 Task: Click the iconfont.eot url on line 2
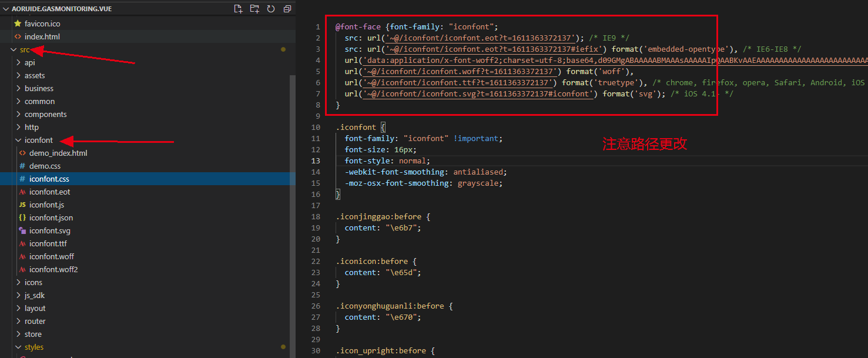[480, 38]
